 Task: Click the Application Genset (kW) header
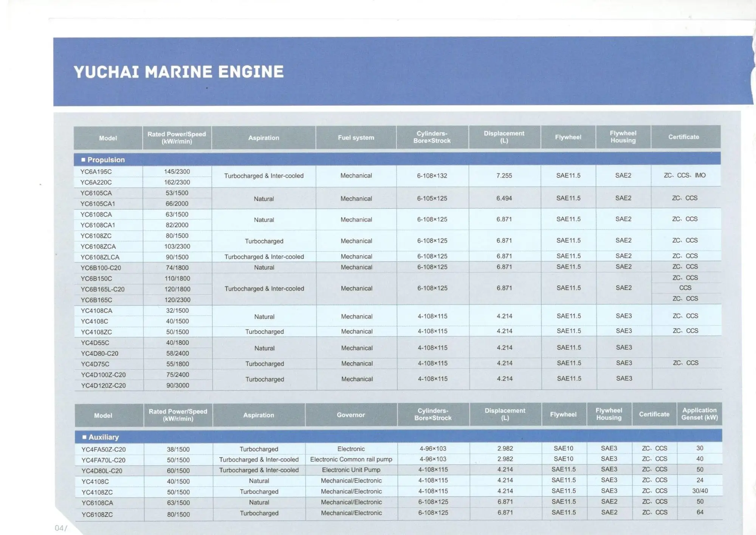coord(699,414)
